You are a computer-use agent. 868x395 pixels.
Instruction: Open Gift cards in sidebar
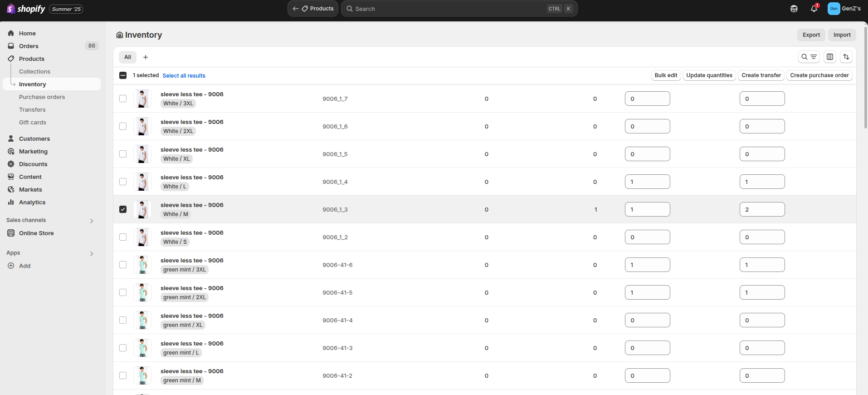33,122
